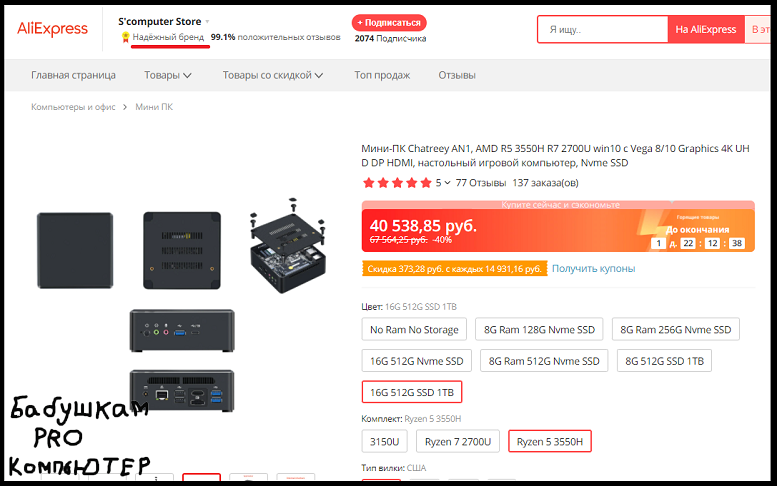Select the No Ram No Storage option

(x=414, y=329)
